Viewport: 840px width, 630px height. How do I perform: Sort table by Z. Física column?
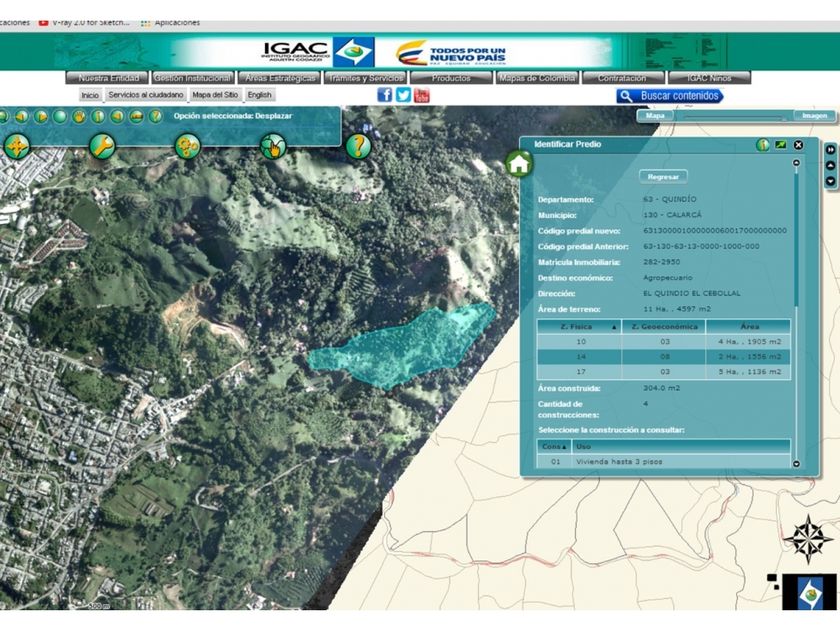tap(578, 326)
